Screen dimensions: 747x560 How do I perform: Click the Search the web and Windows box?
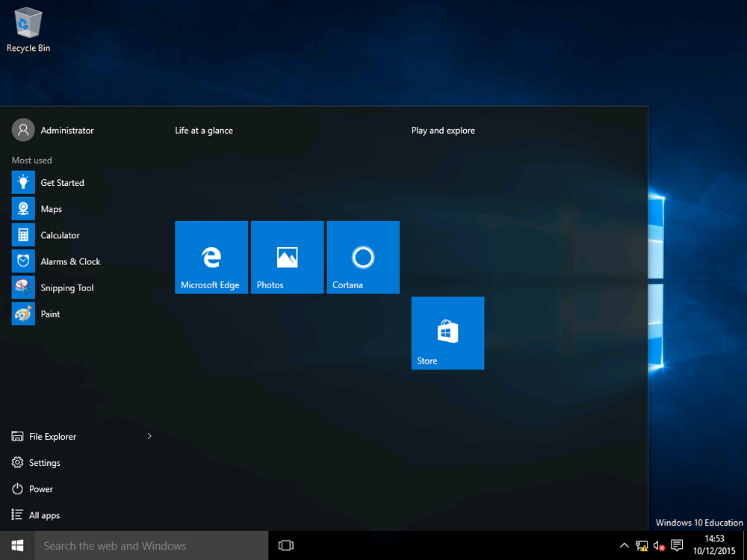tap(152, 545)
